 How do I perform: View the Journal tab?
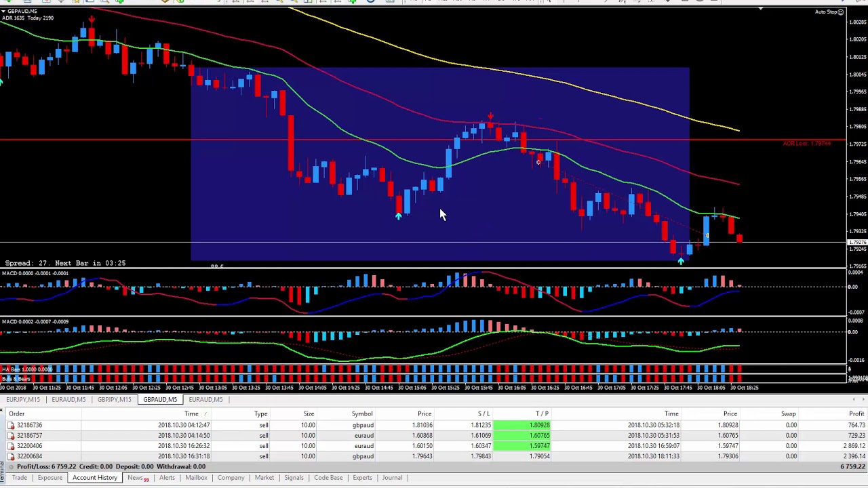(392, 478)
